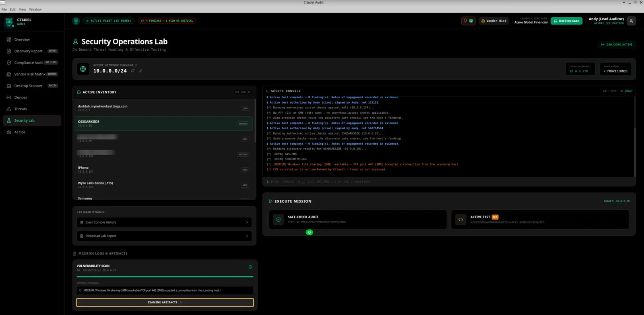Open the View menu
Image resolution: width=644 pixels, height=315 pixels.
tap(23, 9)
